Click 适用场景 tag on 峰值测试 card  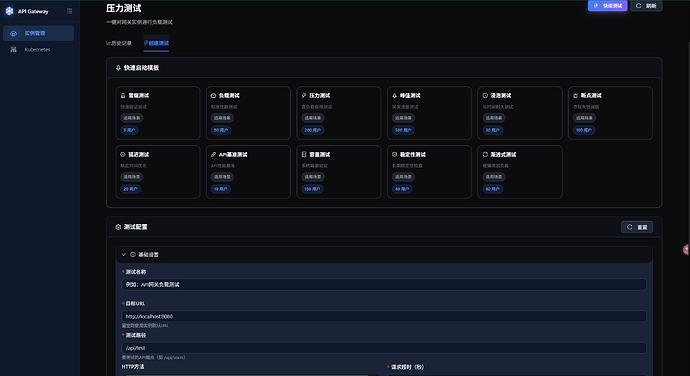[x=403, y=118]
